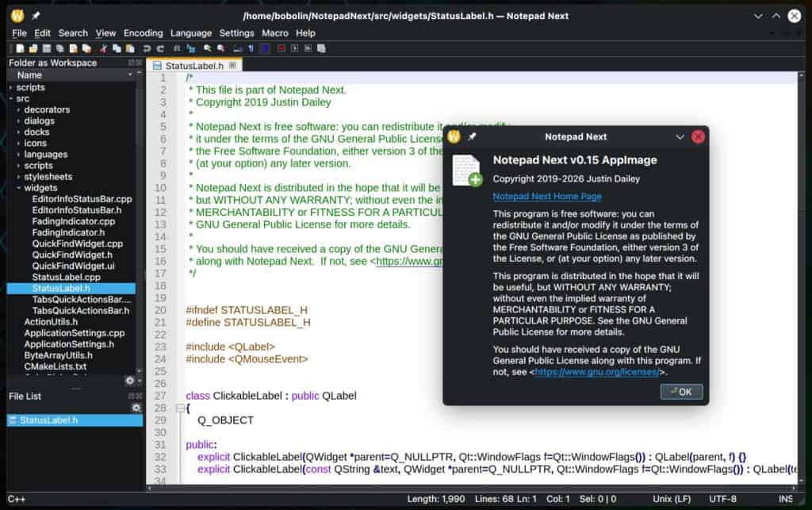The image size is (812, 510).
Task: Expand the docks folder
Action: click(19, 132)
